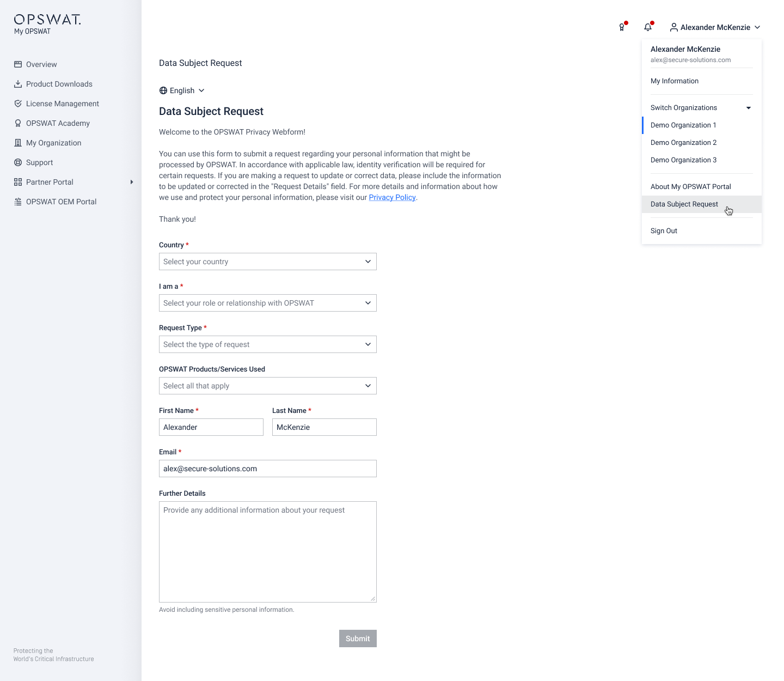Go to Overview in sidebar
Viewport: 784px width, 681px height.
(41, 64)
